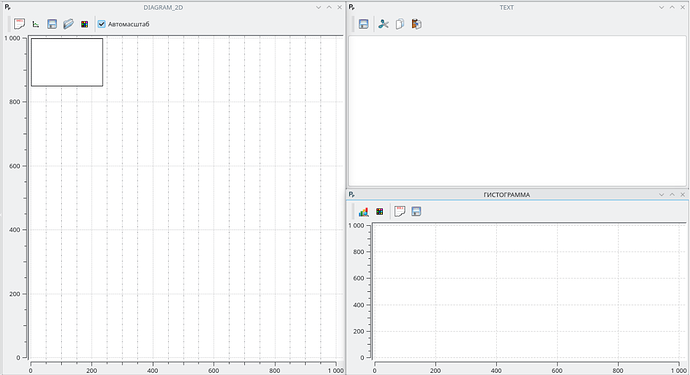Paste text with the clipboard icon

click(x=416, y=24)
